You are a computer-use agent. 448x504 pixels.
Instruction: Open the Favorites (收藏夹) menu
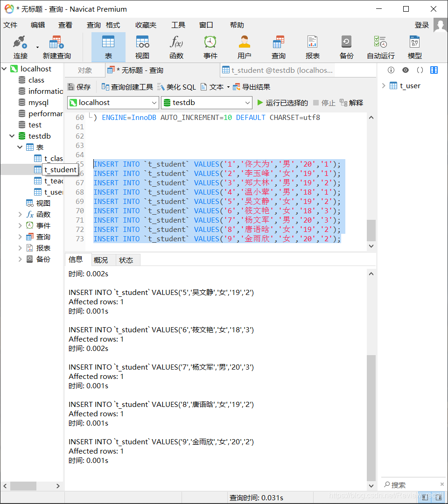click(x=146, y=25)
